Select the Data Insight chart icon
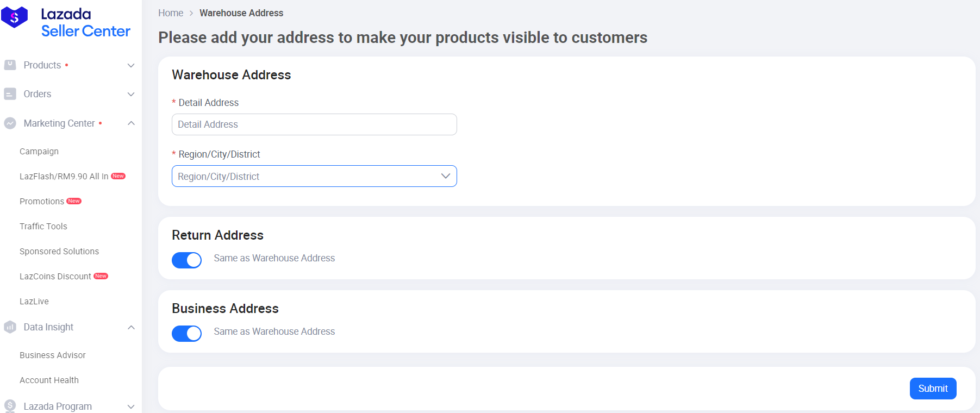980x413 pixels. tap(10, 327)
